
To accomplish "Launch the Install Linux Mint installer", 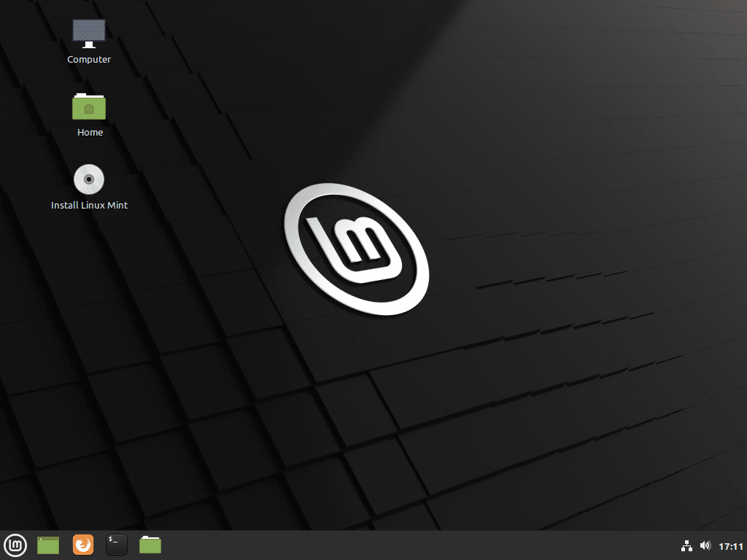I will 88,179.
